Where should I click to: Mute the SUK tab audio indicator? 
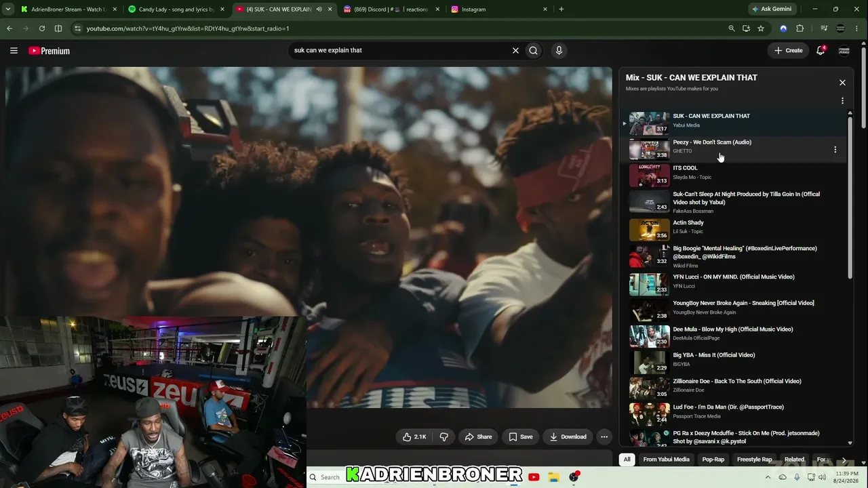tap(319, 9)
